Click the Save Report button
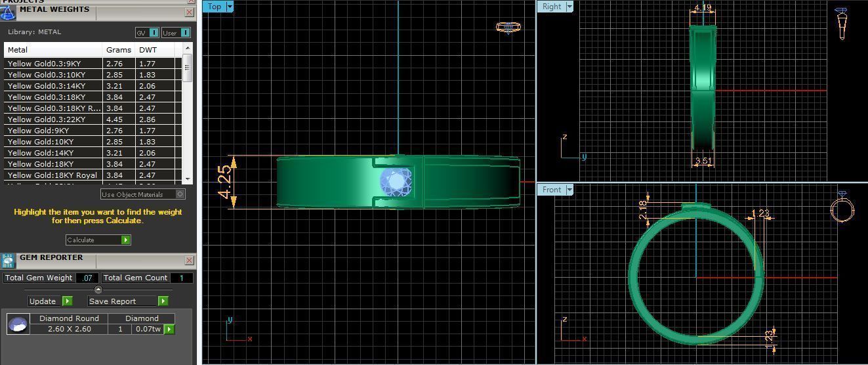Viewport: 868px width, 365px height. pos(123,301)
